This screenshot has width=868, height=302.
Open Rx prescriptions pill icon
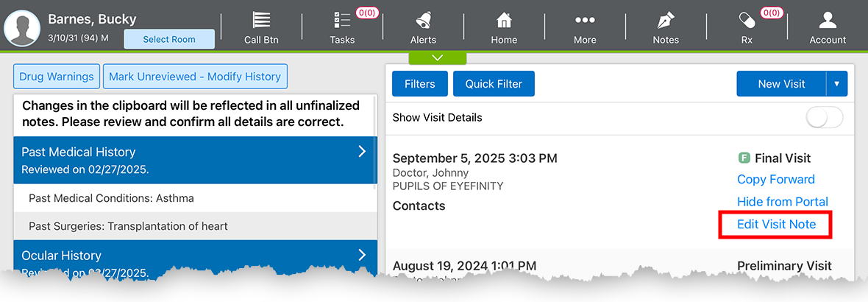click(x=747, y=21)
